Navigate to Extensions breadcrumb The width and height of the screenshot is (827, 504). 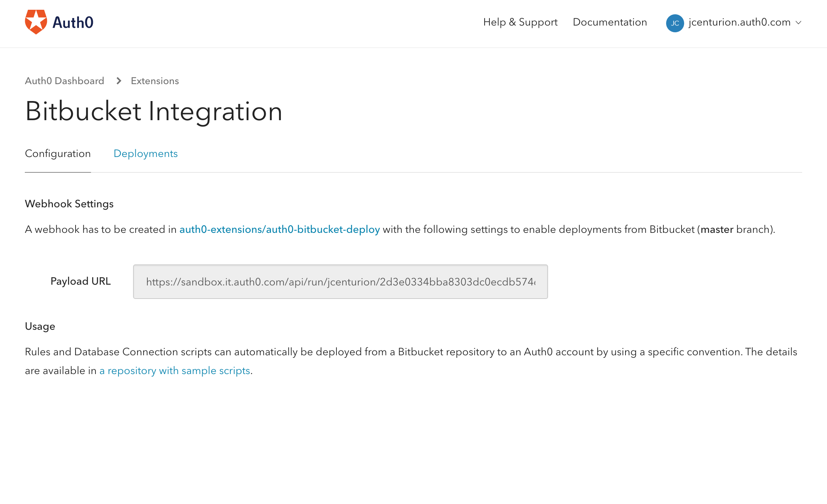pyautogui.click(x=155, y=81)
